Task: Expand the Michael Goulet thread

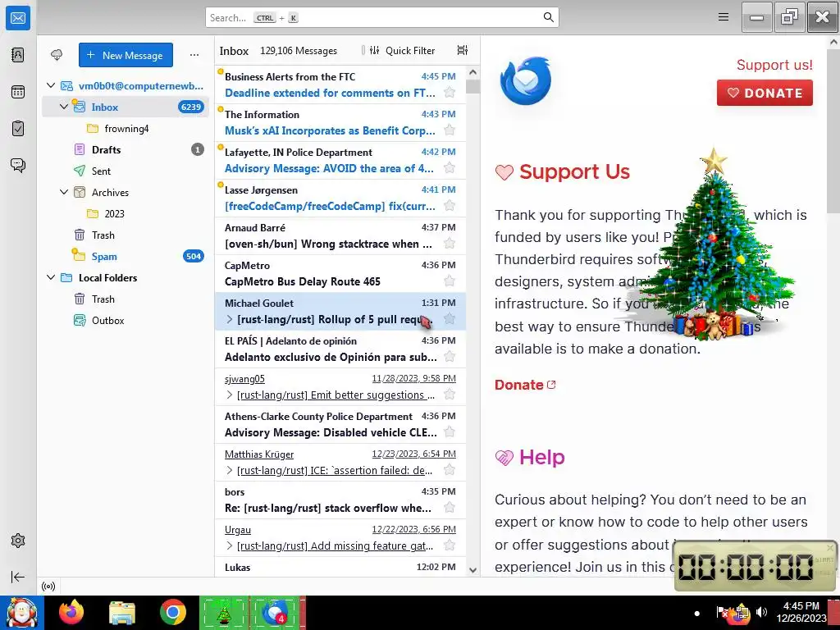Action: pos(230,319)
